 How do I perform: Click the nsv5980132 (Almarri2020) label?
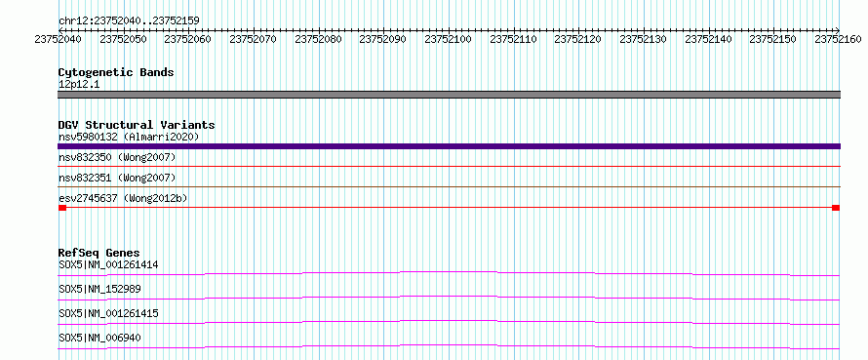click(129, 137)
